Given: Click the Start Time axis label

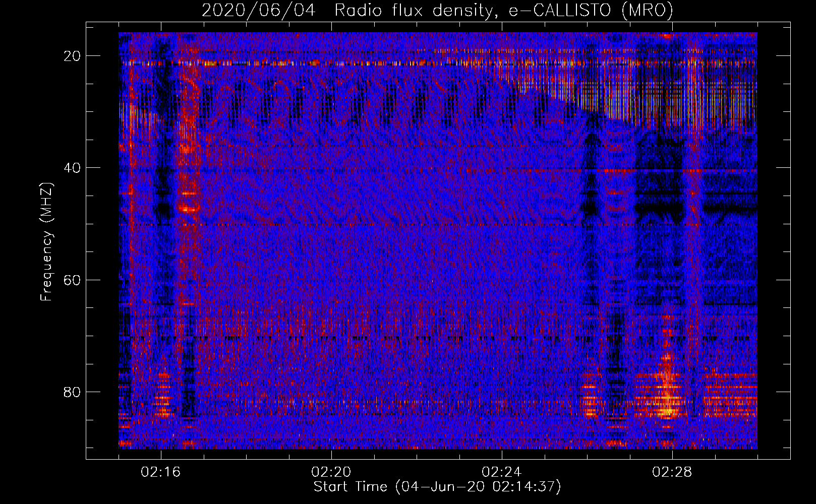Looking at the screenshot, I should pos(437,487).
